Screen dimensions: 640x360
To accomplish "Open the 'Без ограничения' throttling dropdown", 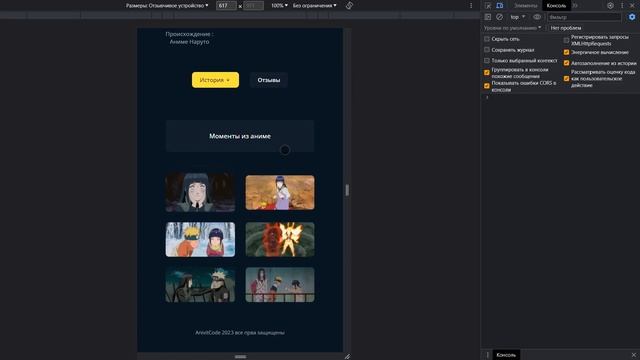I will pyautogui.click(x=315, y=6).
